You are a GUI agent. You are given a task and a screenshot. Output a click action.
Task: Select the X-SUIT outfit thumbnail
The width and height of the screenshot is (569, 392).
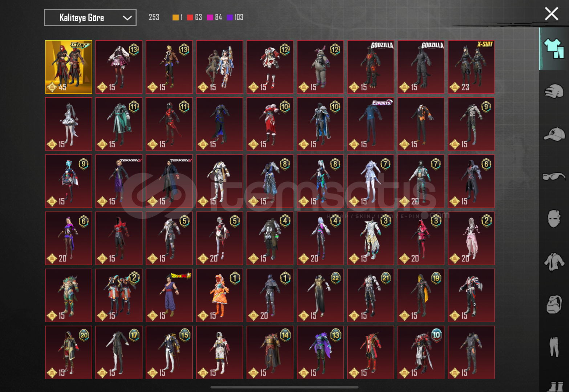[471, 67]
